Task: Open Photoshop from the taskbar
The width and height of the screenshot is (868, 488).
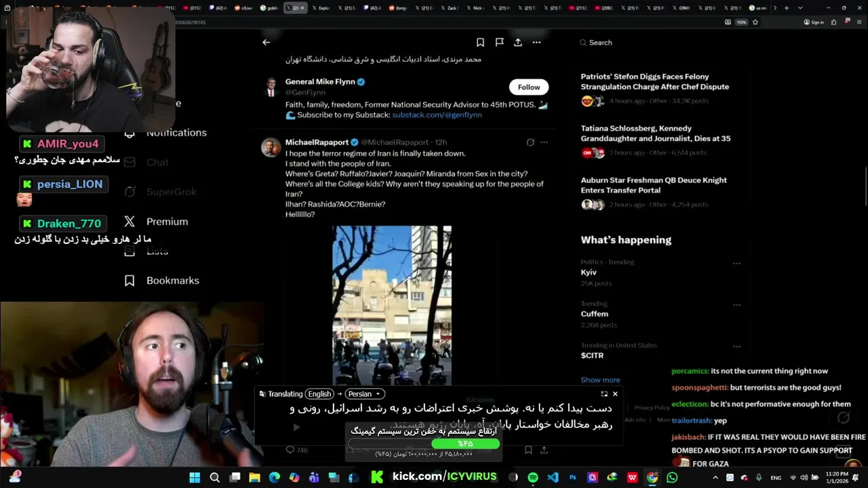Action: pos(573,477)
